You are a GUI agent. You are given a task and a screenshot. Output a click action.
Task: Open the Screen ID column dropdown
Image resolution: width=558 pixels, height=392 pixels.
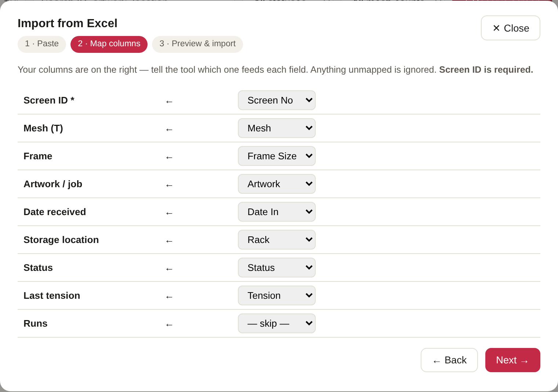pyautogui.click(x=277, y=100)
